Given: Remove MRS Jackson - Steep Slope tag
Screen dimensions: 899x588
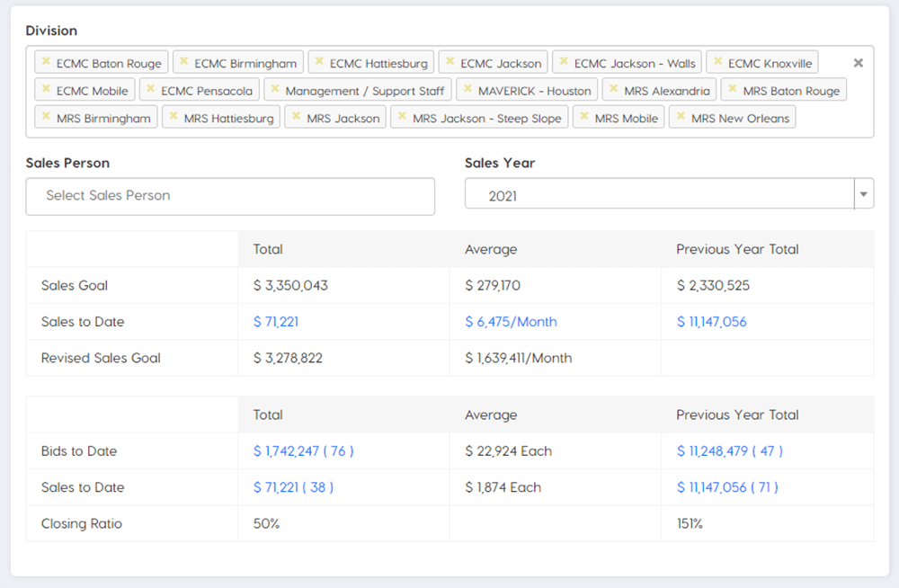Looking at the screenshot, I should (x=403, y=117).
